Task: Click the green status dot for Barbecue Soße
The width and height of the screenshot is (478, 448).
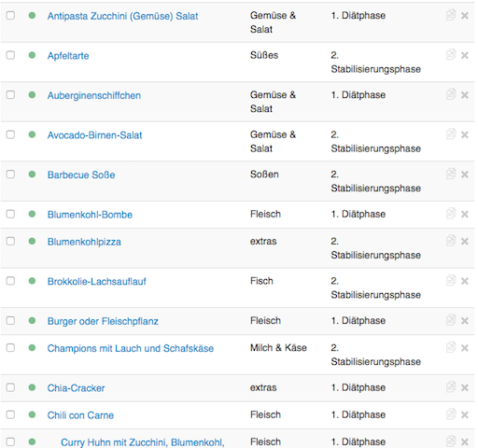Action: pos(32,175)
